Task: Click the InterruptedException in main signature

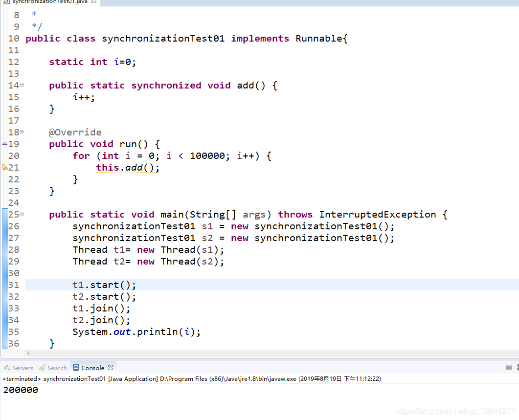Action: click(378, 215)
